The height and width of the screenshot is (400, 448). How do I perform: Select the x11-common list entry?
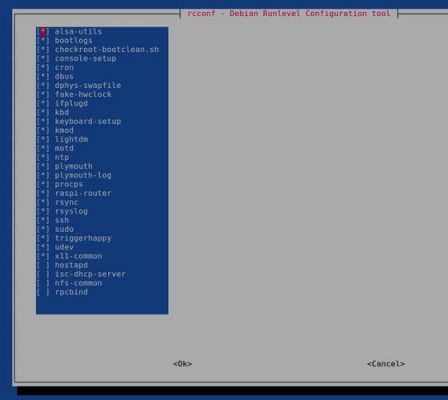click(x=102, y=257)
